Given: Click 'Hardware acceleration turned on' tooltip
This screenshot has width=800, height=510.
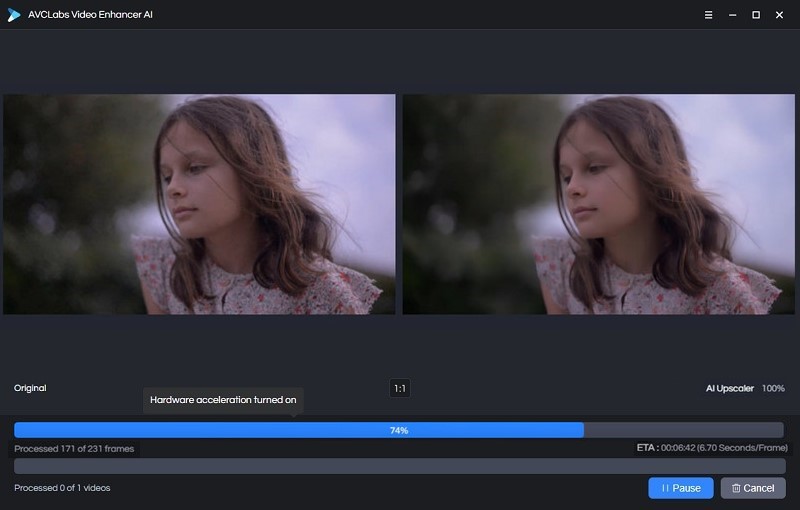Looking at the screenshot, I should pyautogui.click(x=223, y=400).
